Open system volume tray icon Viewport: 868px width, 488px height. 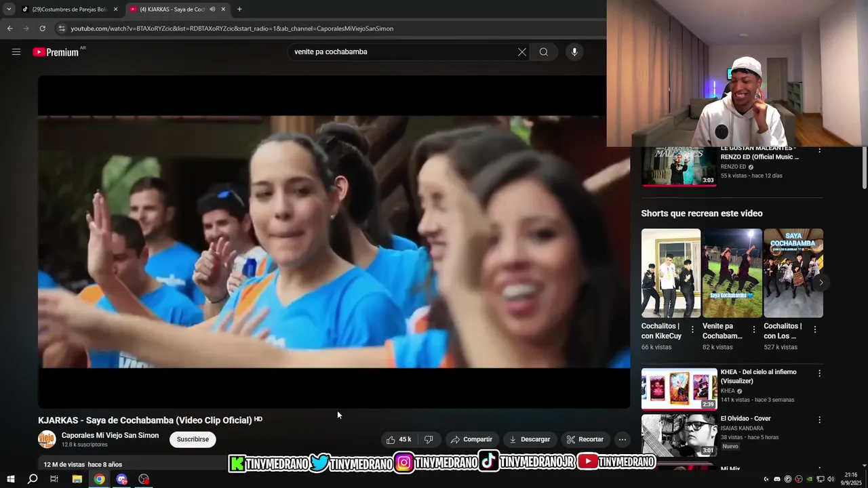[x=831, y=479]
